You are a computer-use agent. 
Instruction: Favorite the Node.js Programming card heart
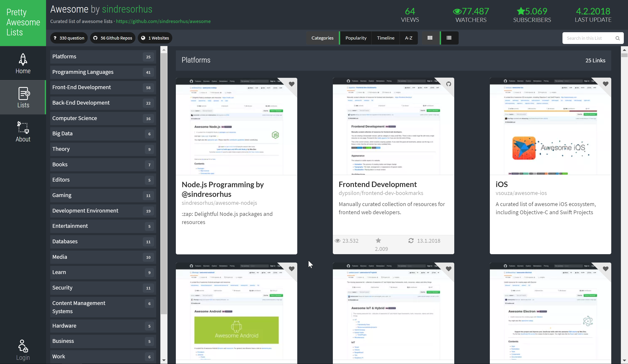(292, 84)
